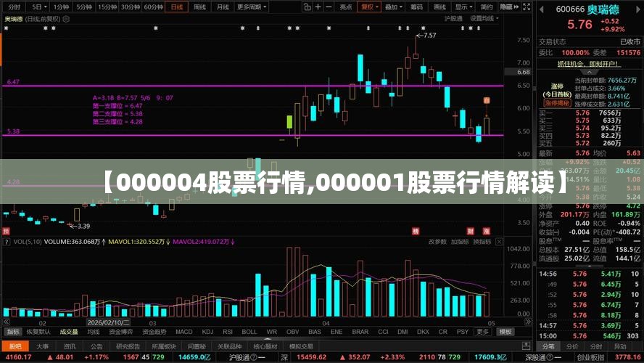
Task: Open the 5日 period dropdown
Action: coord(39,7)
